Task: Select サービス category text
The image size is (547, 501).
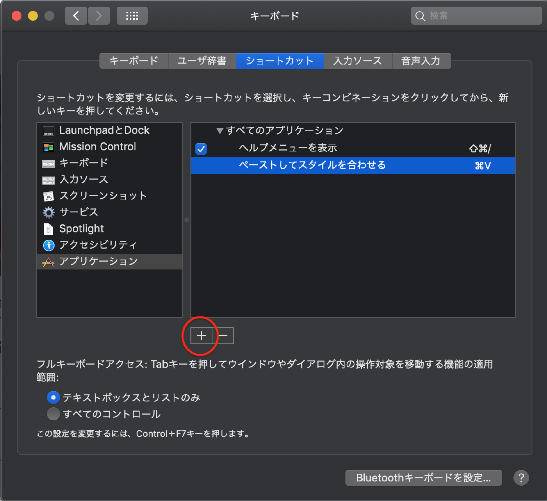Action: (78, 212)
